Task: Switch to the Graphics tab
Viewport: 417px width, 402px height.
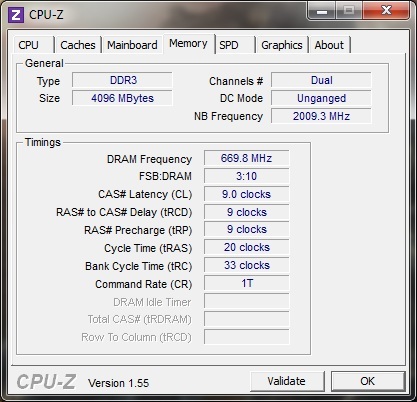Action: pyautogui.click(x=282, y=45)
